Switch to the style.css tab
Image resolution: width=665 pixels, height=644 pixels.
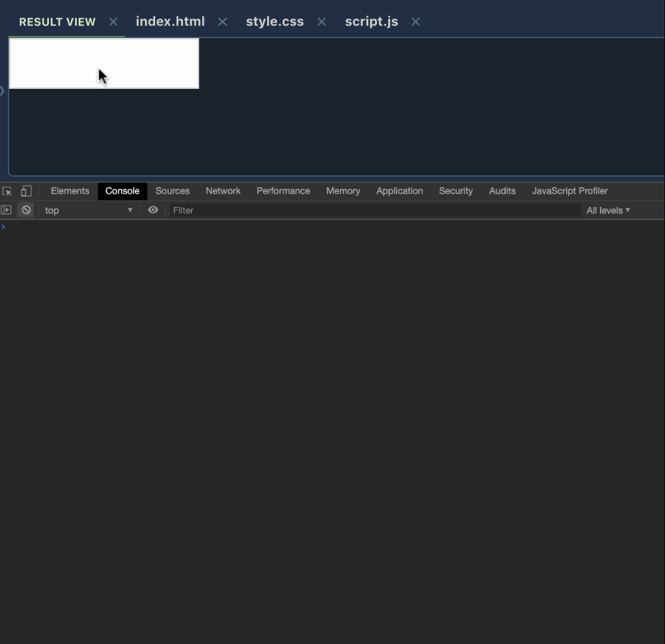click(x=275, y=21)
